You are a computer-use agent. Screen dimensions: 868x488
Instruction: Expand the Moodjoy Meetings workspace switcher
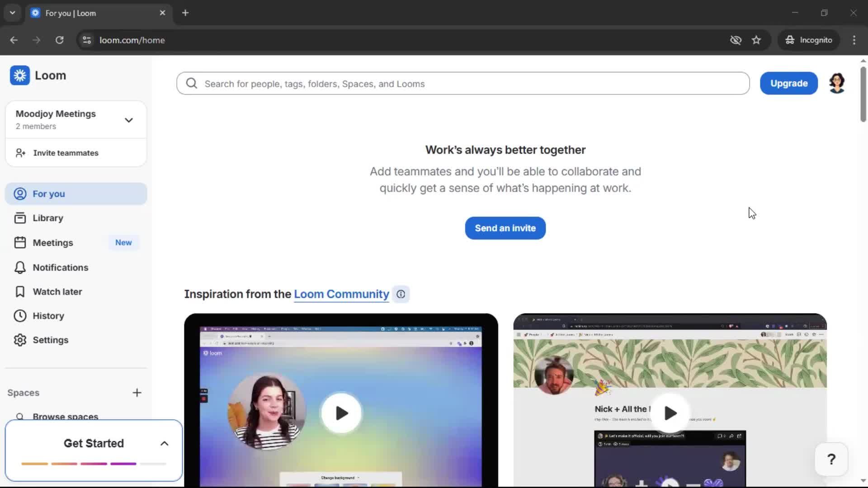[x=128, y=120]
